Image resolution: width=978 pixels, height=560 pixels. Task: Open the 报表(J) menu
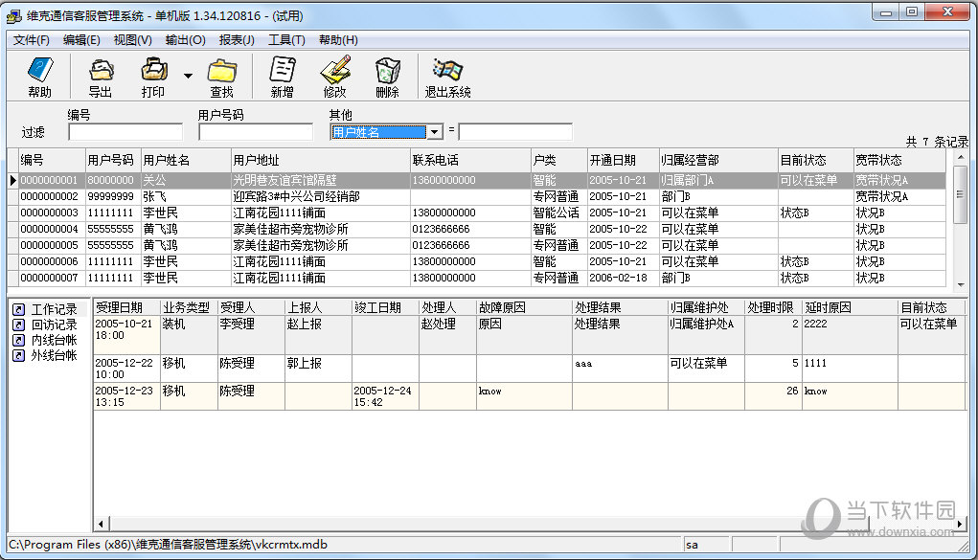pyautogui.click(x=237, y=40)
